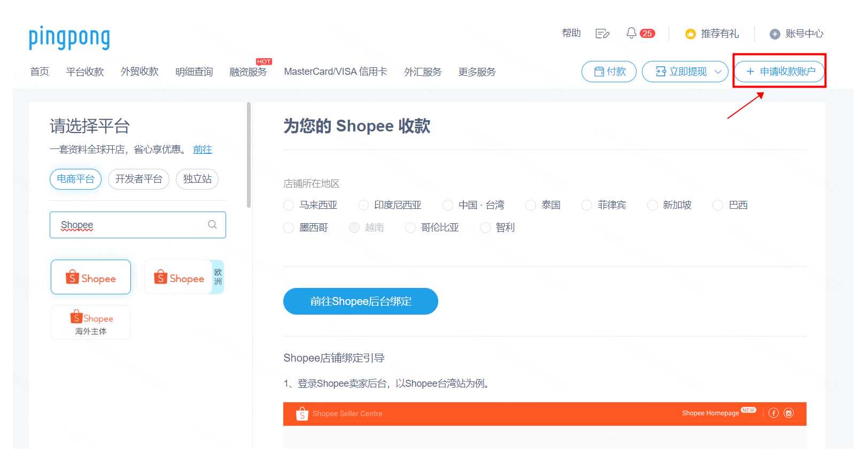This screenshot has height=461, width=868.
Task: Select 中国·台湾 store region
Action: click(x=448, y=205)
